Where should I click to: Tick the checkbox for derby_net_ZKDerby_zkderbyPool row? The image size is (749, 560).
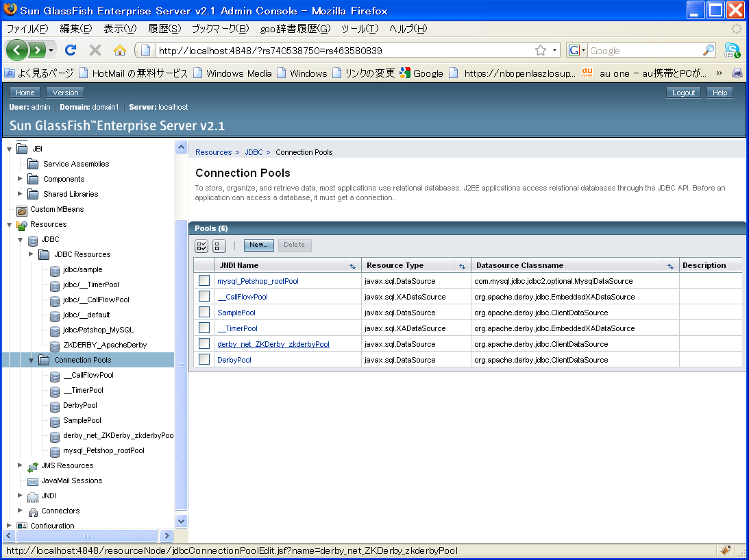coord(204,343)
